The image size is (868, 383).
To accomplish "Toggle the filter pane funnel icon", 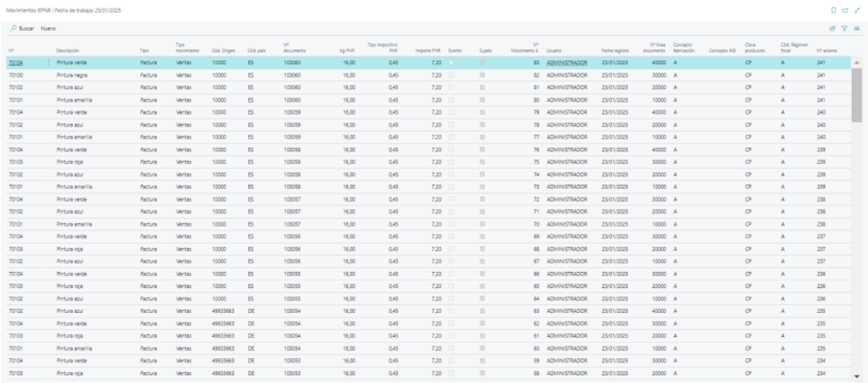I will [844, 28].
